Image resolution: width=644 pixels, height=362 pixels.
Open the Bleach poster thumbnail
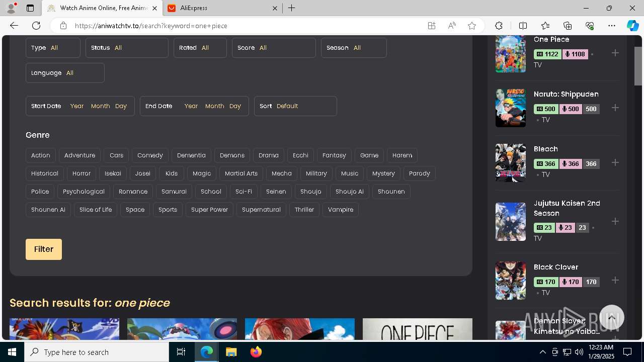pos(511,162)
